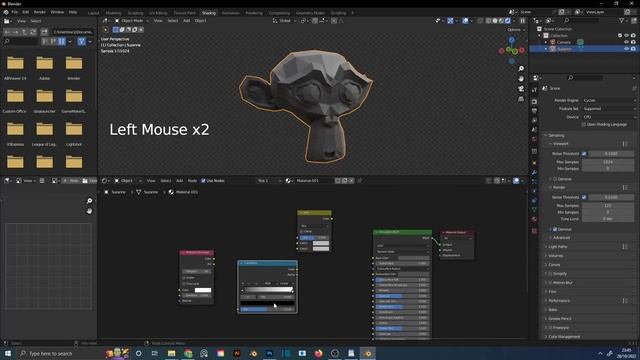Toggle the camera view icon in viewport

521,89
